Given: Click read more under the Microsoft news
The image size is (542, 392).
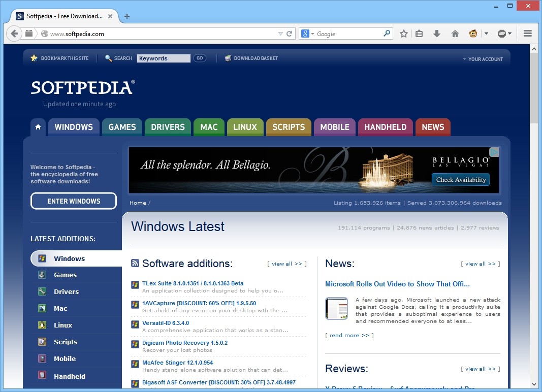Looking at the screenshot, I should coord(349,335).
